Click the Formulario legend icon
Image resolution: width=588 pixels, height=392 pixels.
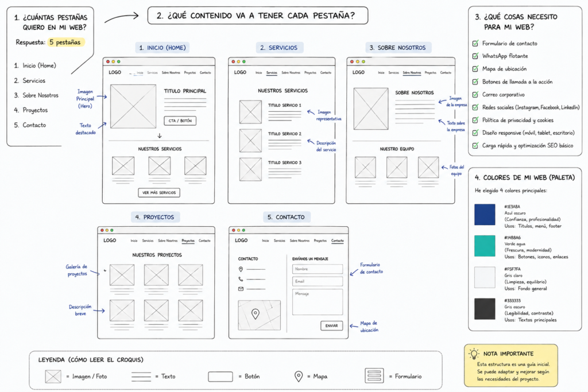(x=374, y=375)
